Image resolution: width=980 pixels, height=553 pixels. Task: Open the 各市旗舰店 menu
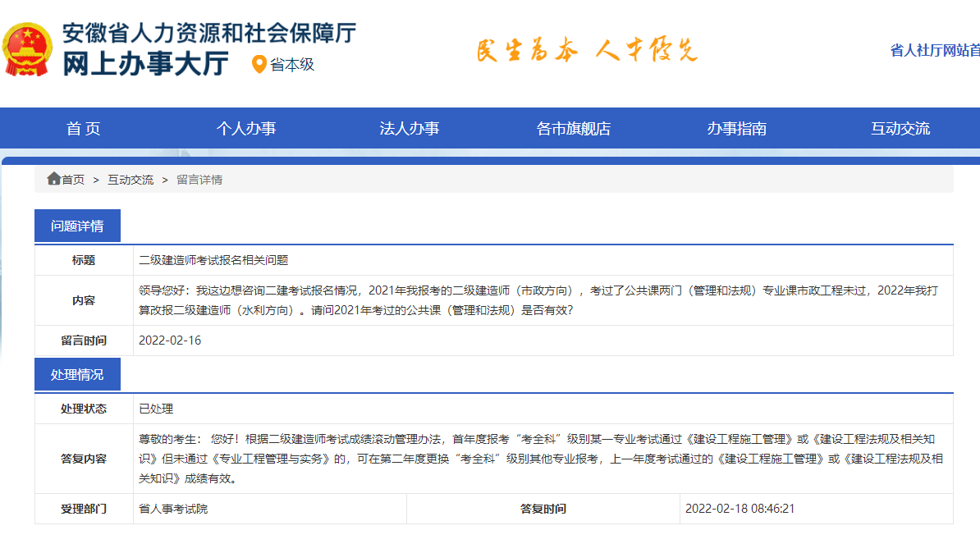[x=575, y=128]
